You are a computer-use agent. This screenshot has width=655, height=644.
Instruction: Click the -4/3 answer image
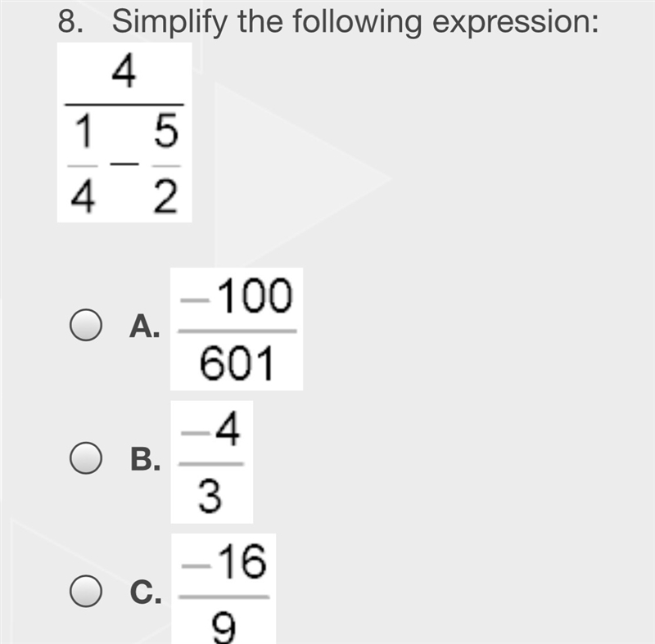pyautogui.click(x=212, y=462)
